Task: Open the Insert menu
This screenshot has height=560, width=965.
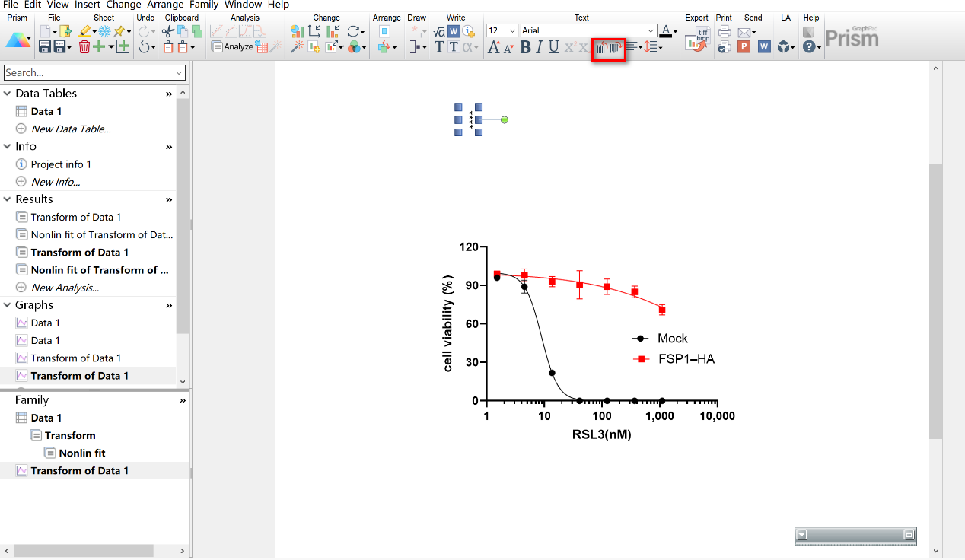Action: [88, 5]
